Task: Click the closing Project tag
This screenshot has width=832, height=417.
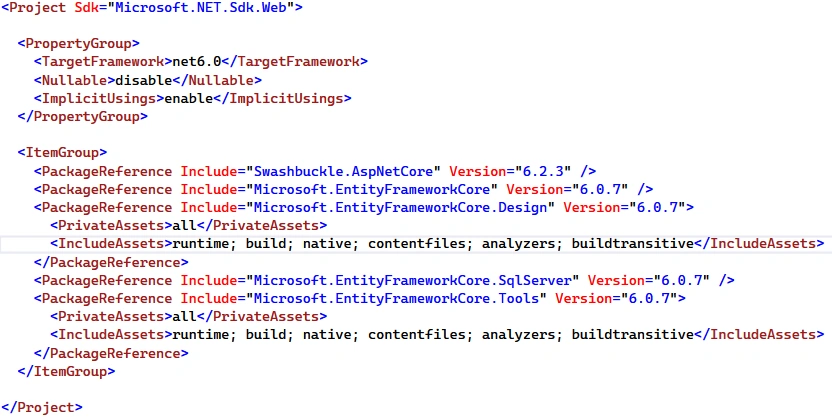Action: [42, 407]
